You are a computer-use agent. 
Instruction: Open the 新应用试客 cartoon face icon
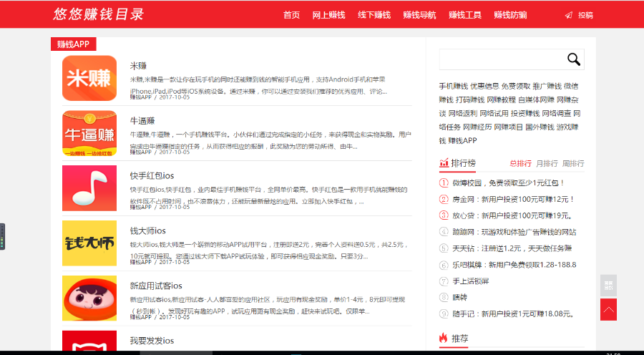(x=89, y=298)
